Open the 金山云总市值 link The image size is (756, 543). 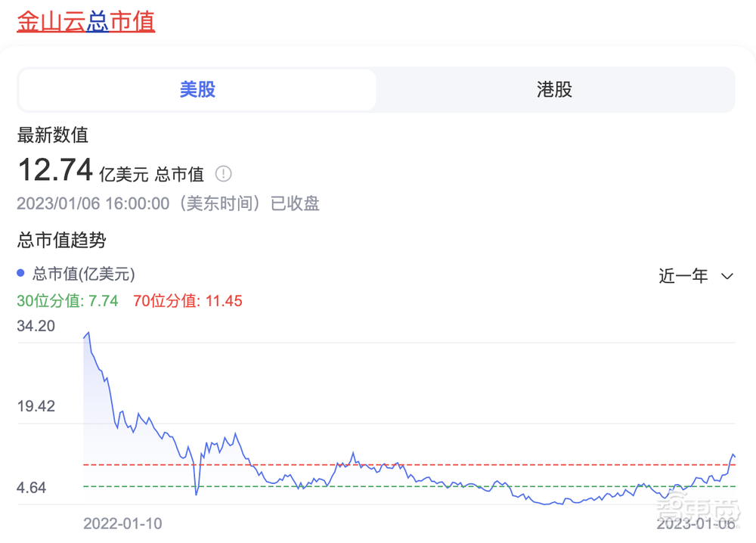[x=85, y=21]
